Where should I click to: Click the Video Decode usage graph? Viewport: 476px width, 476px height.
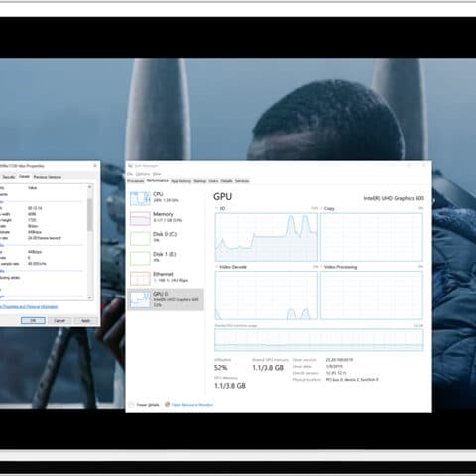pyautogui.click(x=267, y=296)
